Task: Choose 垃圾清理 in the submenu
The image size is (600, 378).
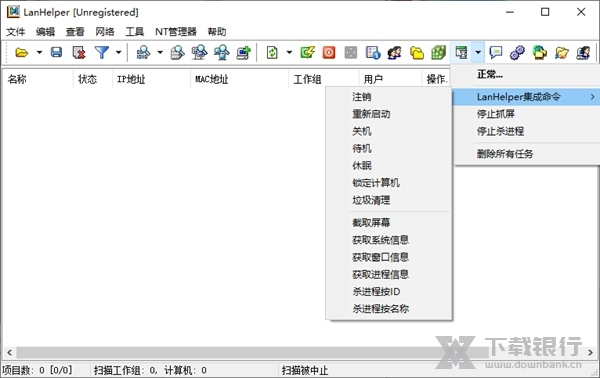Action: (x=389, y=200)
